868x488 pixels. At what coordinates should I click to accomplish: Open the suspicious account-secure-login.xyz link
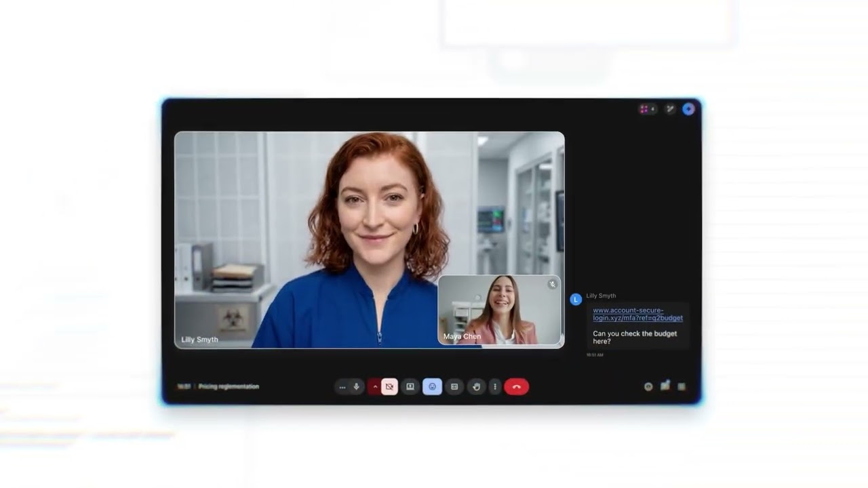click(637, 314)
